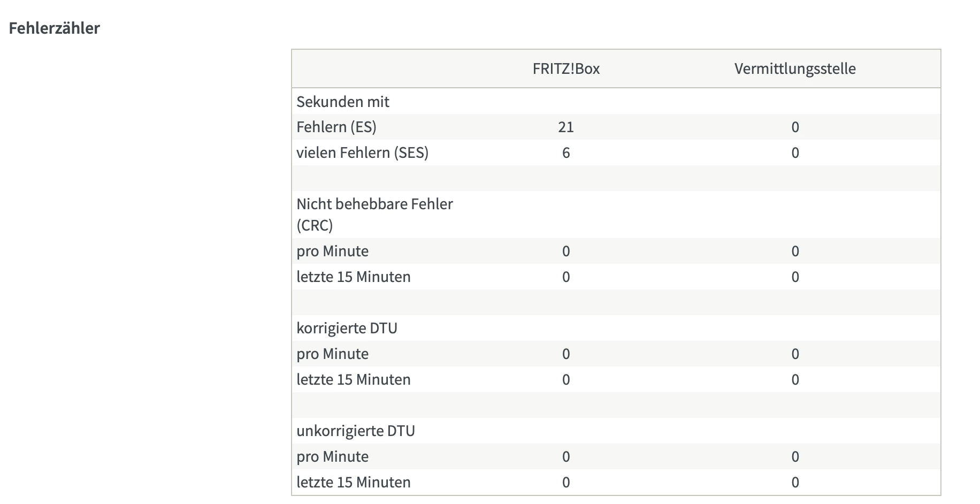Screen dimensions: 980x504
Task: Select the FRITZ!Box column header
Action: [x=566, y=69]
